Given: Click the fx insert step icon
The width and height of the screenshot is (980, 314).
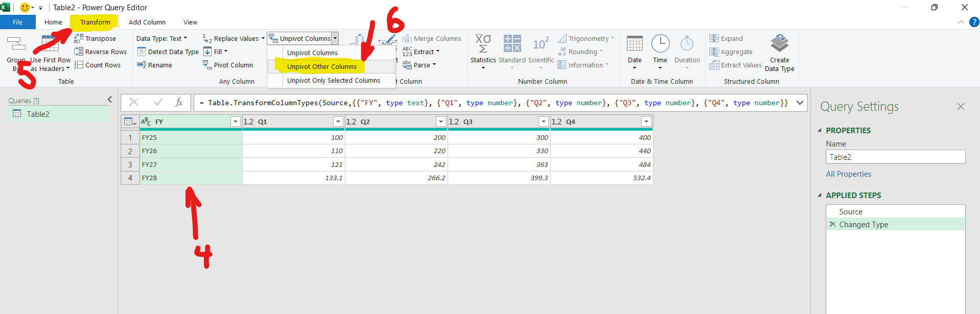Looking at the screenshot, I should [x=179, y=102].
